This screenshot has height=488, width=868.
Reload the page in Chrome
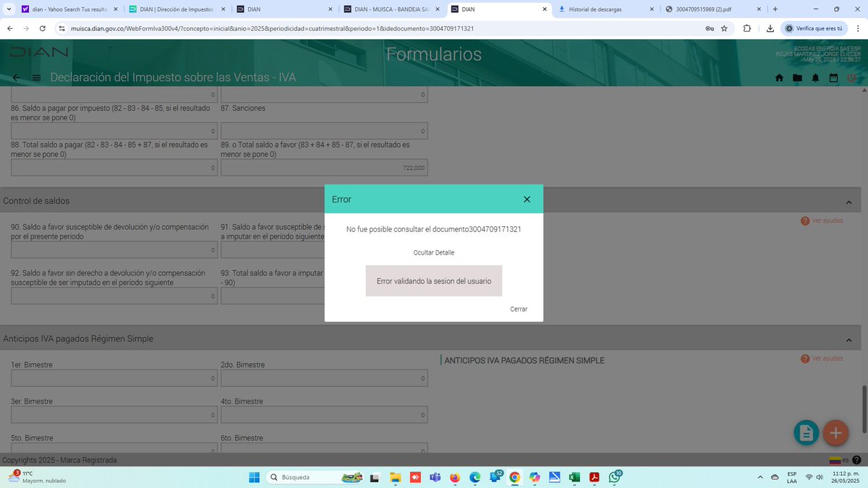point(43,28)
